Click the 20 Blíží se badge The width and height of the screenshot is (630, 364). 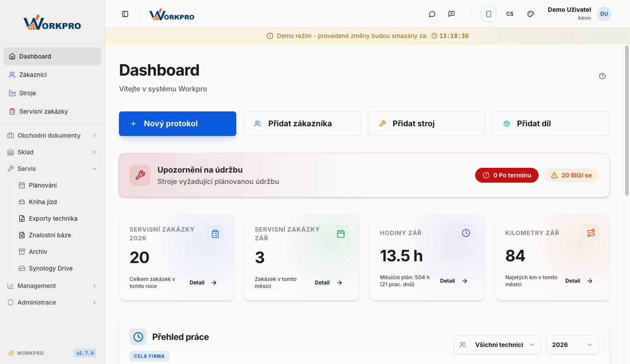click(x=571, y=175)
